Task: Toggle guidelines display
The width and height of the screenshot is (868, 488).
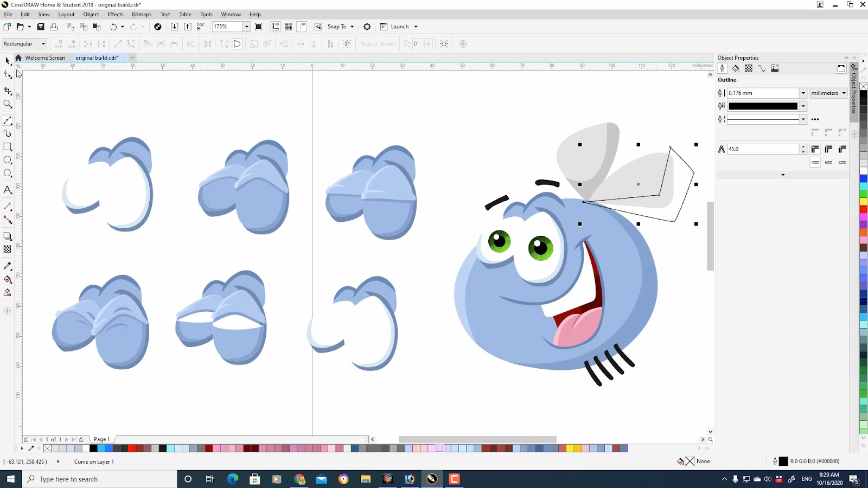Action: 302,27
